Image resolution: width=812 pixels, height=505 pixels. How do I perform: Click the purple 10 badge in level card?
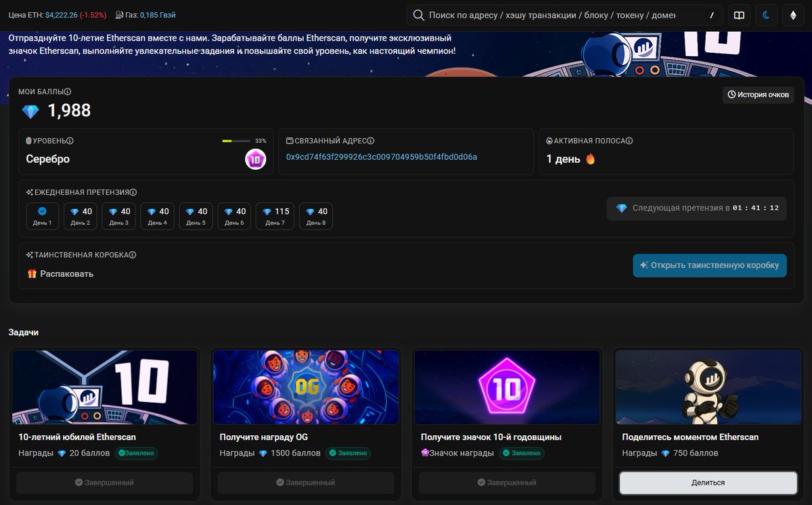[255, 160]
